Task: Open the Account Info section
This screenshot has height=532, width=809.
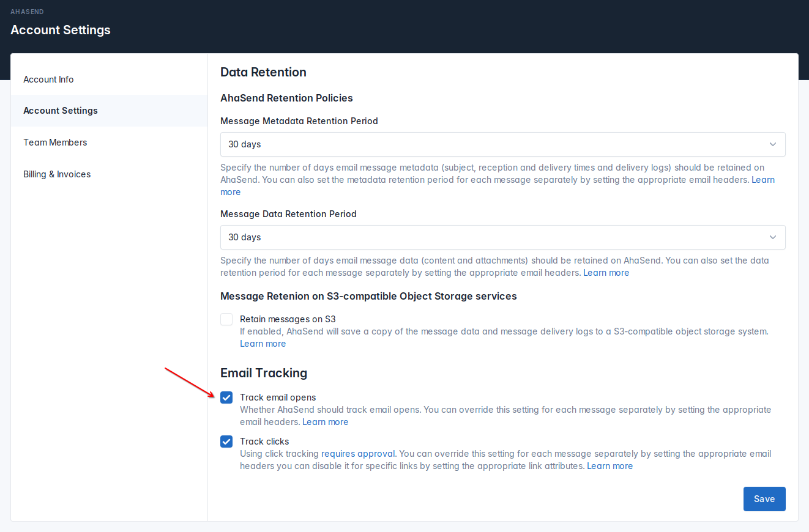Action: [109, 79]
